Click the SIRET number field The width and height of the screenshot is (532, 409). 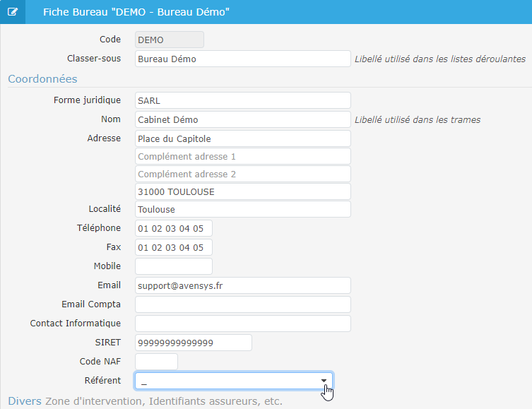193,343
